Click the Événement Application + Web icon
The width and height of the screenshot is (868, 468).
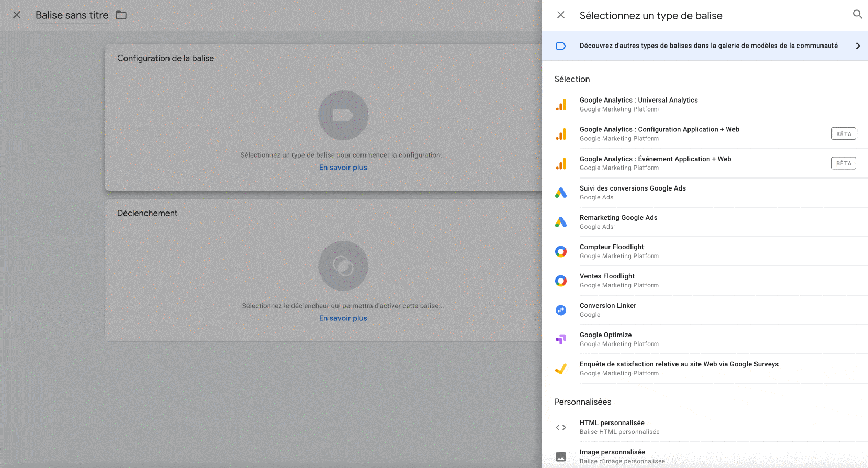(x=561, y=163)
